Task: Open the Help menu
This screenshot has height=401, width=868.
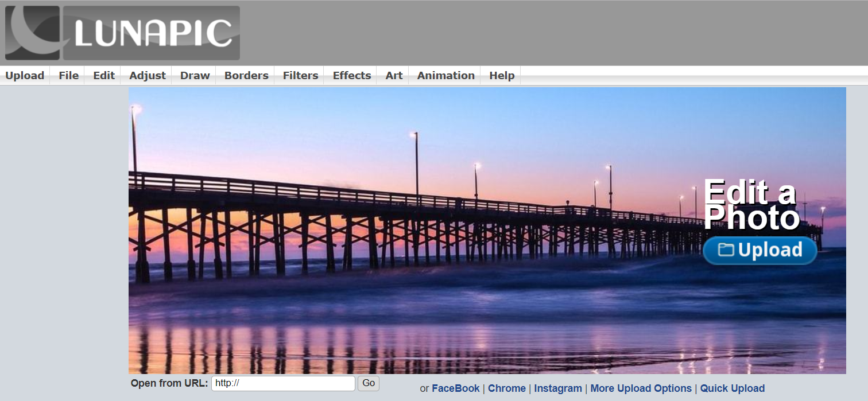Action: [x=502, y=76]
